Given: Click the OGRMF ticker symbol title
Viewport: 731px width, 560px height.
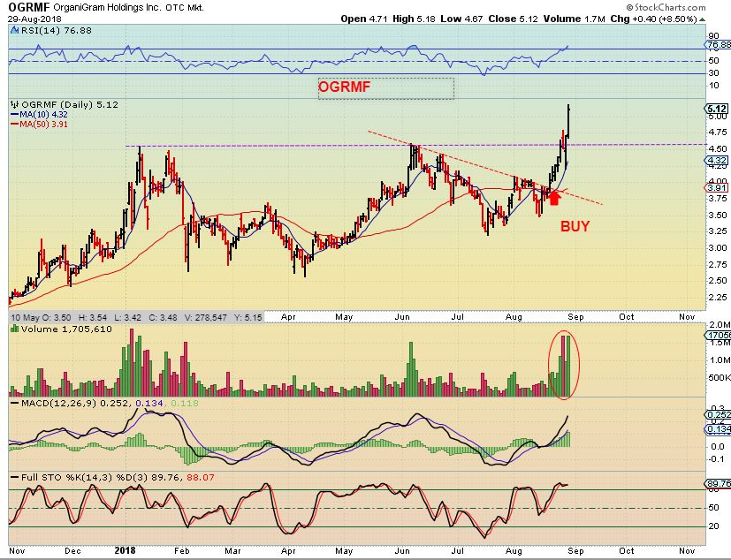Looking at the screenshot, I should click(28, 7).
